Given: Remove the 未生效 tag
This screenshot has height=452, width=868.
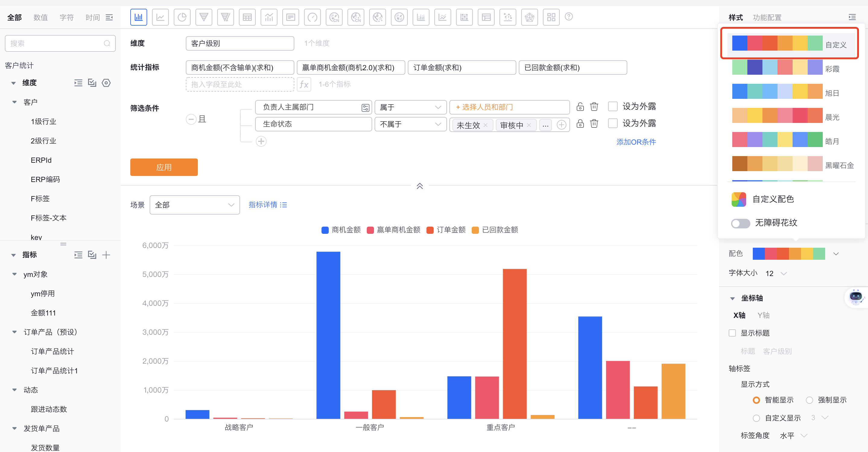Looking at the screenshot, I should (486, 125).
